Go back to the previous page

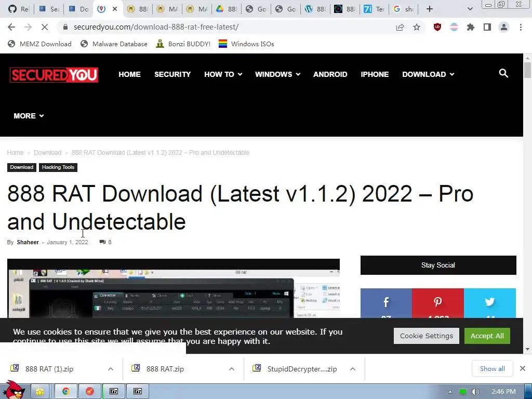pos(11,27)
